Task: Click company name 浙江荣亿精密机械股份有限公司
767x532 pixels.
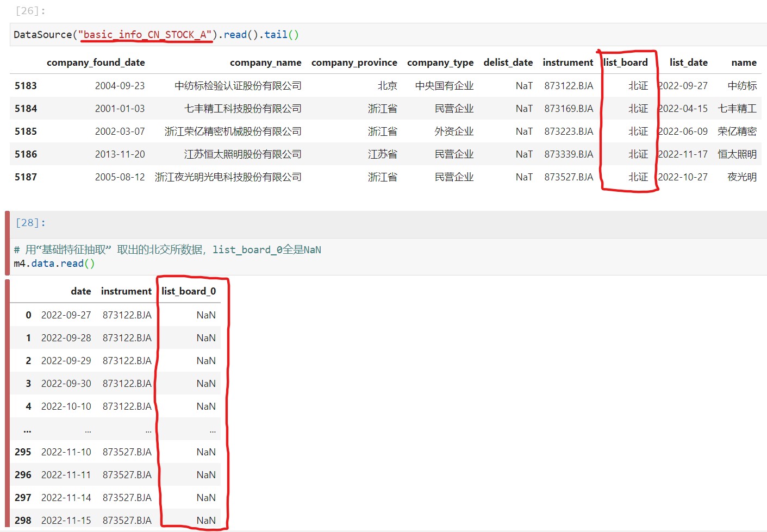Action: (x=233, y=132)
